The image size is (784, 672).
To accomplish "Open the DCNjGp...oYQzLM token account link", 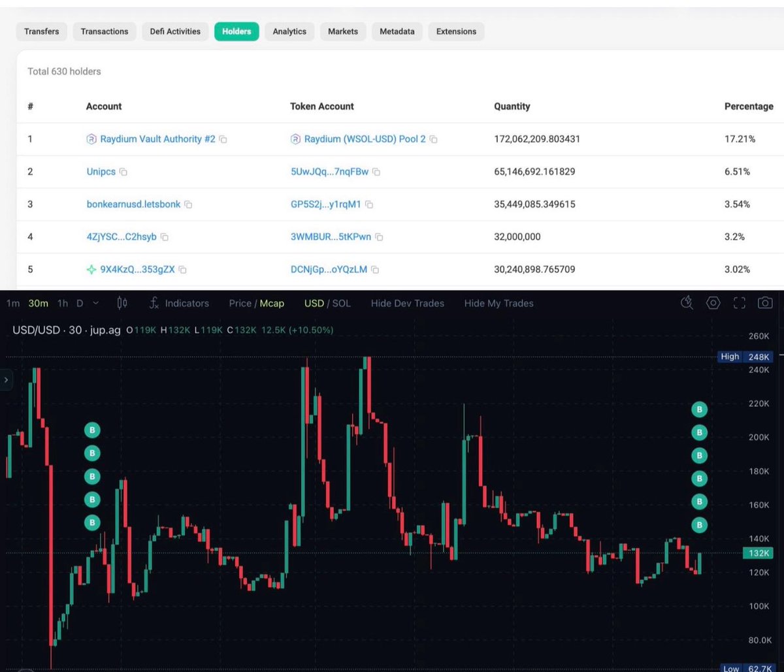I will (x=329, y=269).
